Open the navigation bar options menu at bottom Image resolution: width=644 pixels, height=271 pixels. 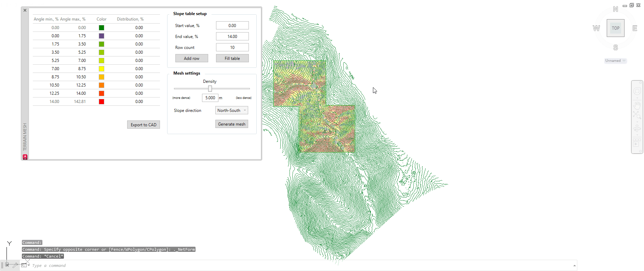click(641, 151)
